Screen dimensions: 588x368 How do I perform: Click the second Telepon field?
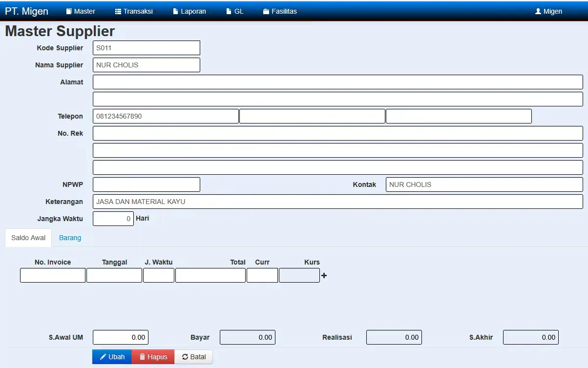(312, 116)
